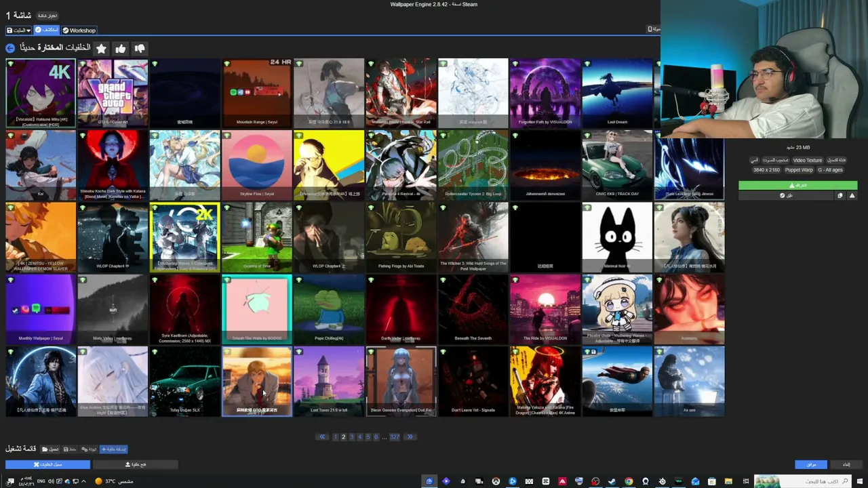Go to page 4
Viewport: 868px width, 488px height.
[359, 437]
